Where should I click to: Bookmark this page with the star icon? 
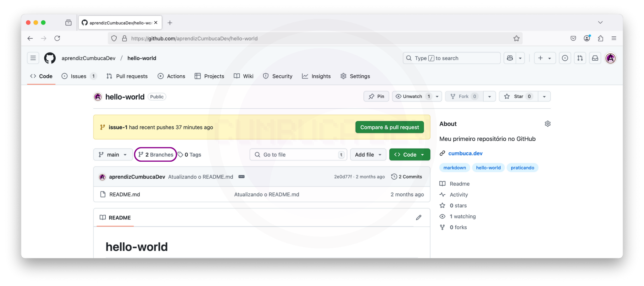(x=516, y=38)
